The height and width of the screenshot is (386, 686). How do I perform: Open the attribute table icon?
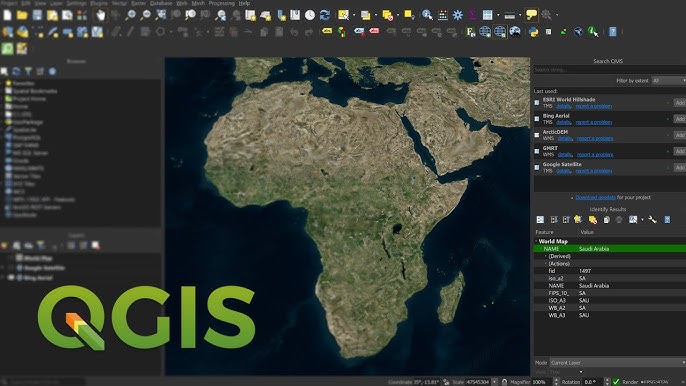click(487, 15)
